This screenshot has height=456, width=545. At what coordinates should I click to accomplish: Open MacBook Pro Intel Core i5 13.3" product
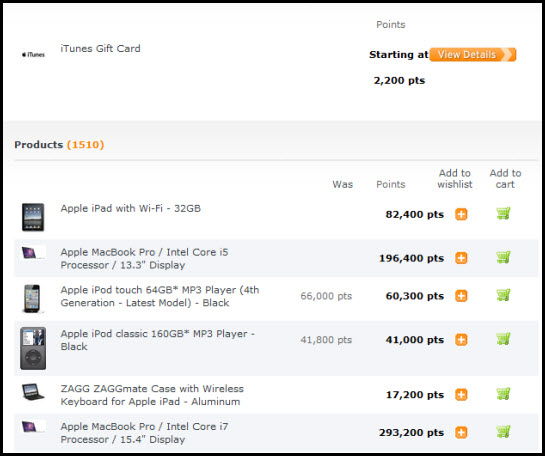pyautogui.click(x=144, y=259)
